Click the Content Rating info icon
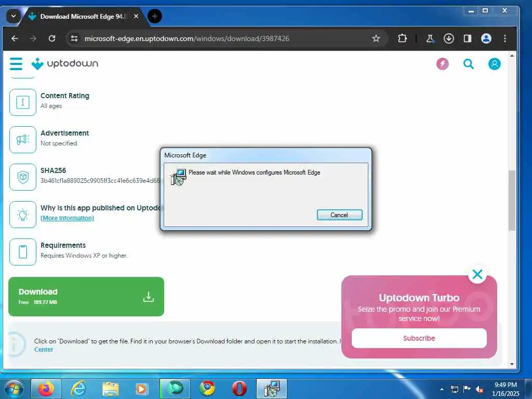This screenshot has height=399, width=532. point(23,102)
